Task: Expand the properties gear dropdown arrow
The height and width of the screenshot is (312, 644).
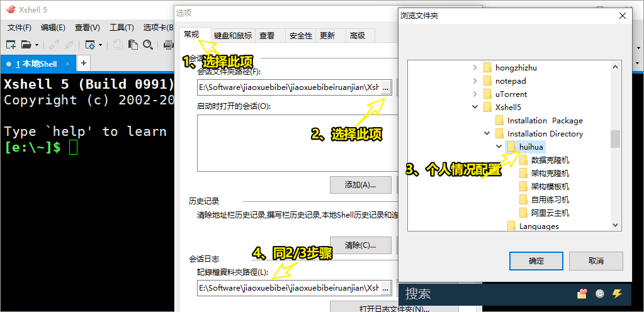Action: (x=100, y=45)
